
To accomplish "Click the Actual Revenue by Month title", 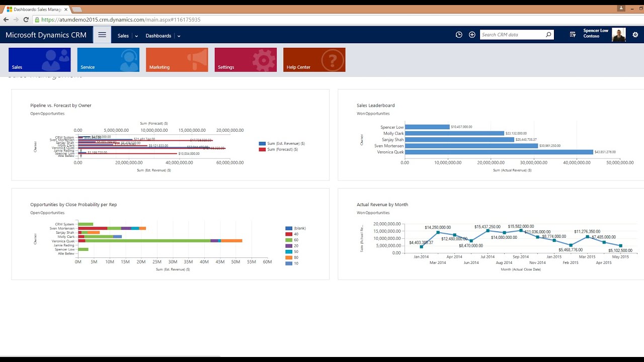I will [x=382, y=205].
